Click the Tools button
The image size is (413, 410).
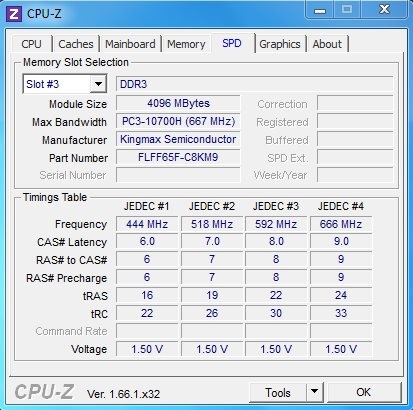pyautogui.click(x=278, y=392)
